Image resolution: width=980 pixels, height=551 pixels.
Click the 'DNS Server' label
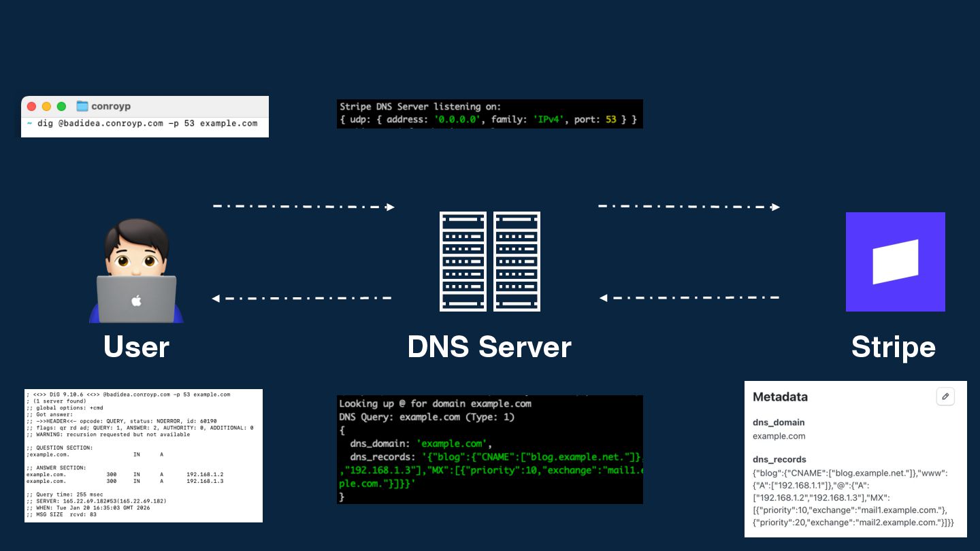pos(489,347)
